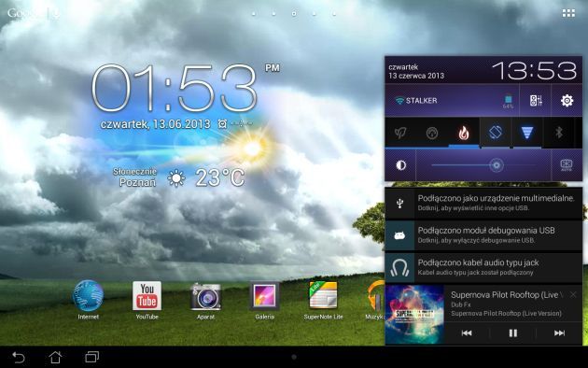The image size is (588, 368).
Task: Open the 23°C weather temperature
Action: pyautogui.click(x=220, y=177)
